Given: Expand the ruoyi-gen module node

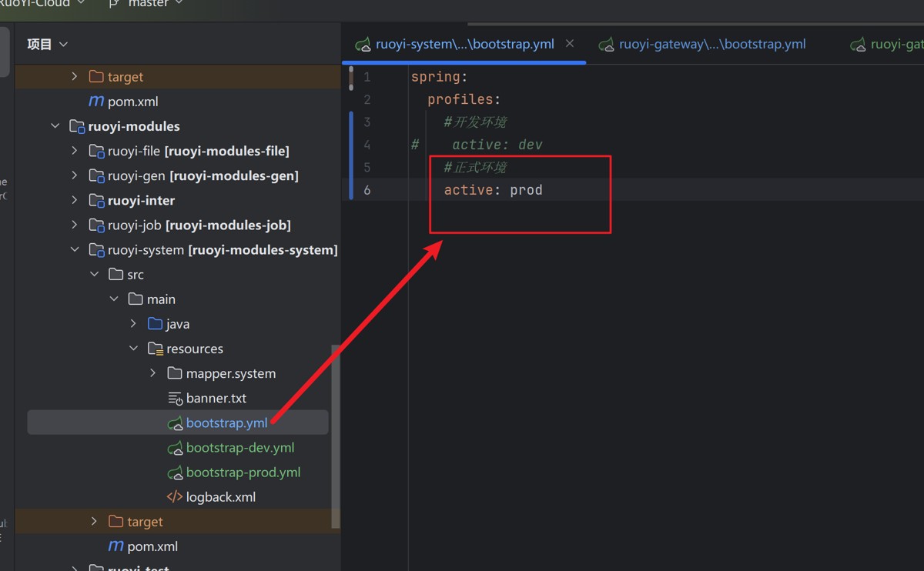Looking at the screenshot, I should click(x=75, y=175).
